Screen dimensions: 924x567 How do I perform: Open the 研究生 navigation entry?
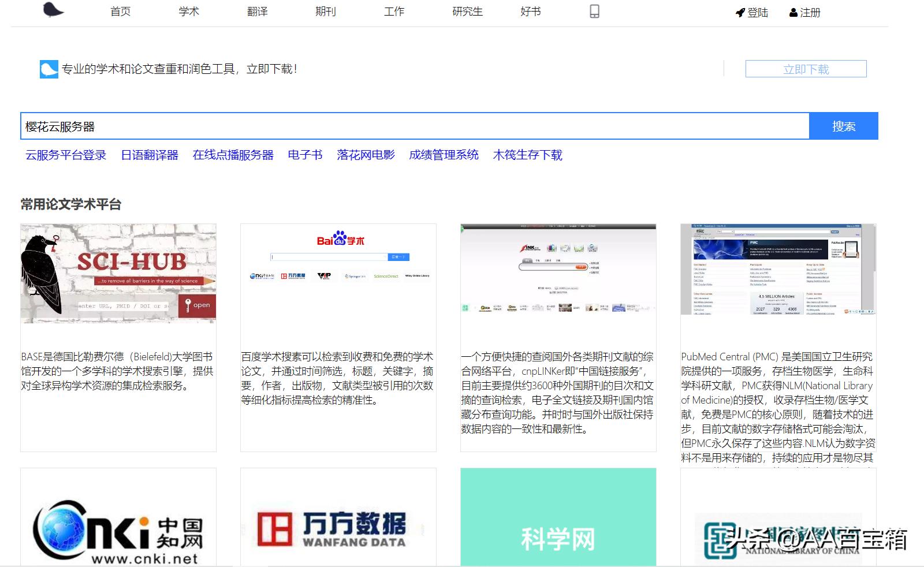[x=467, y=10]
